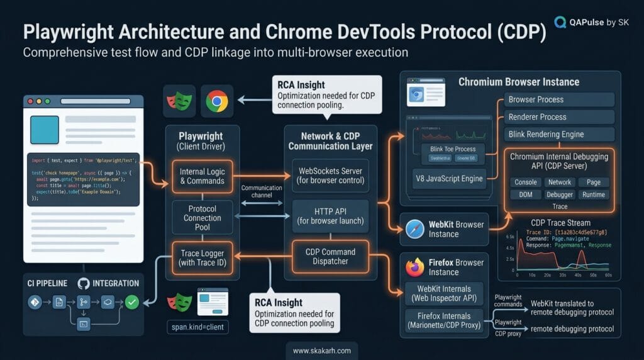Click the Trace ID value in trace stream
The width and height of the screenshot is (644, 360).
click(581, 232)
